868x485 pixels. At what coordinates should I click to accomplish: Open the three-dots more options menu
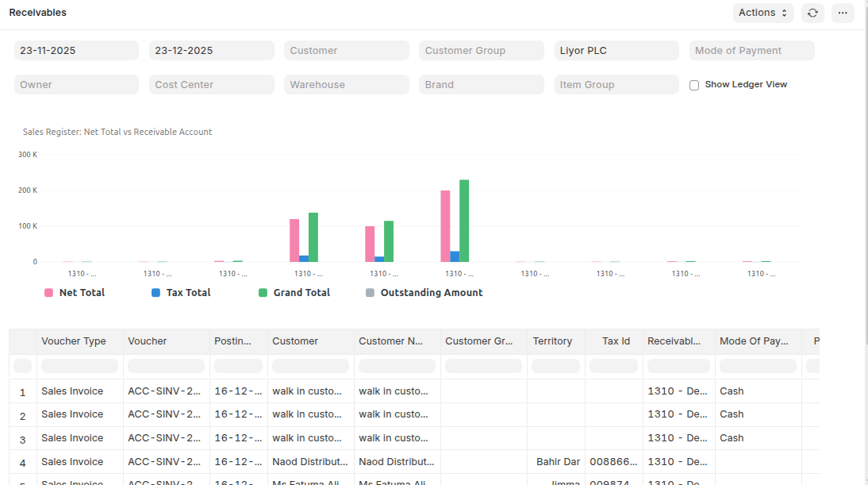[x=843, y=13]
